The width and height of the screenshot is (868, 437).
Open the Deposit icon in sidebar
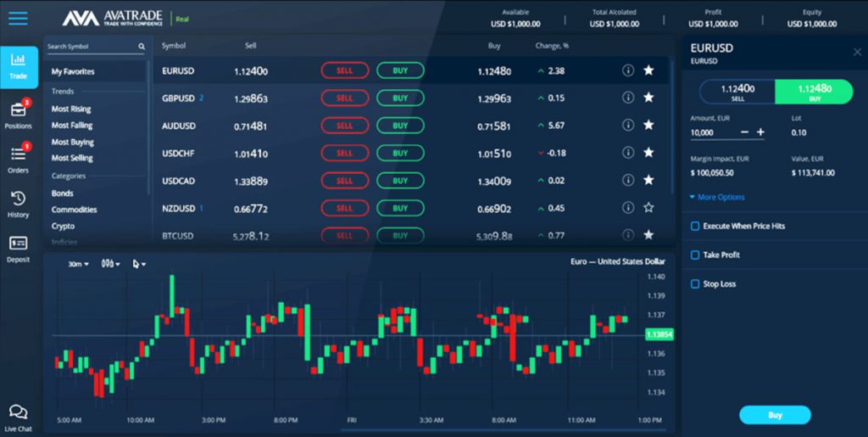pyautogui.click(x=19, y=243)
